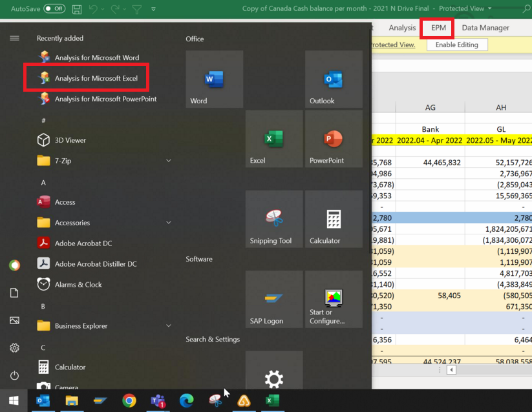Click the A letter group header

click(43, 183)
